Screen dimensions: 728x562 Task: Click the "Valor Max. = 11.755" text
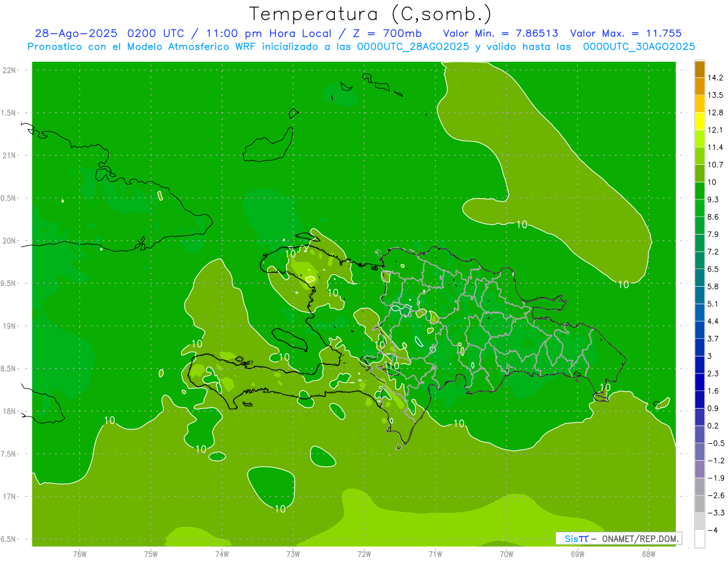625,33
